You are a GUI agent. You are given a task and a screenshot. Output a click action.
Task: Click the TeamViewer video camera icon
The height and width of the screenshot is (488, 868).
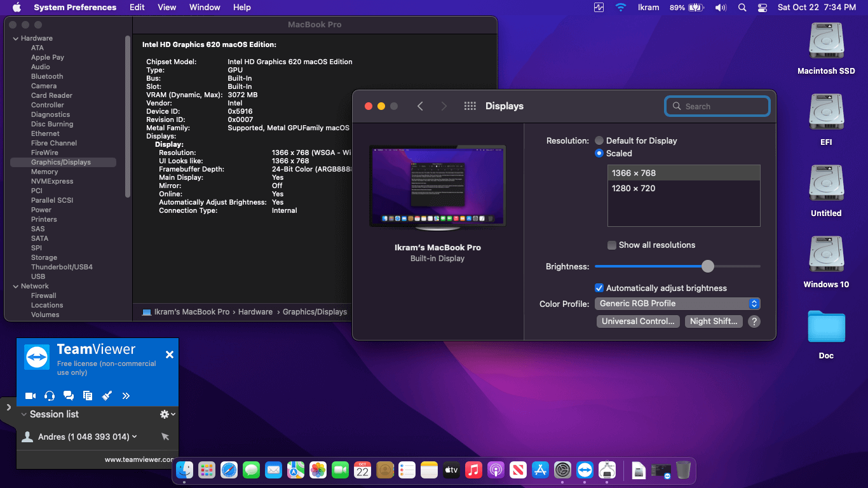[31, 396]
